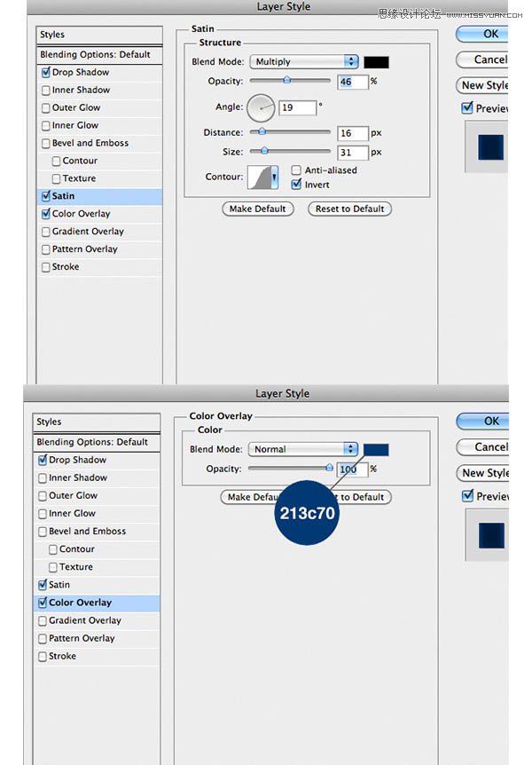Click the Color Overlay Opacity field

click(x=352, y=469)
